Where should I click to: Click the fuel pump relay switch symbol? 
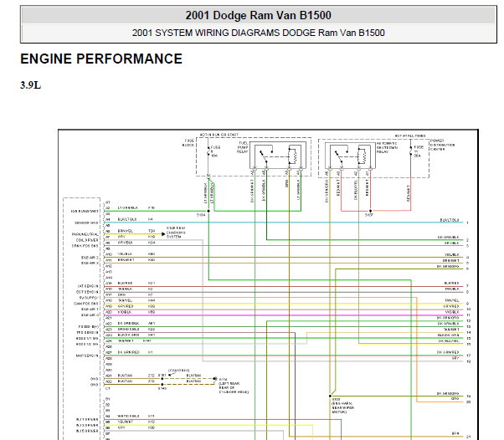click(265, 155)
